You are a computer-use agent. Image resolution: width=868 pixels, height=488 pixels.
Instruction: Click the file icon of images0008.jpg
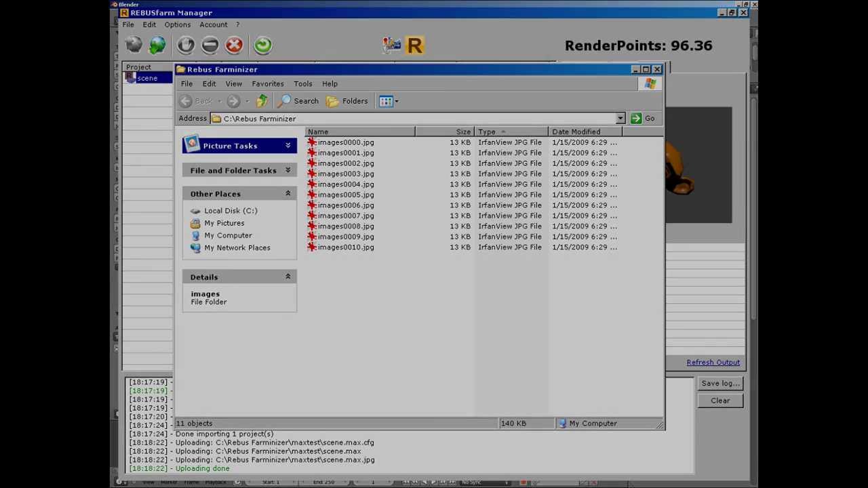click(312, 226)
